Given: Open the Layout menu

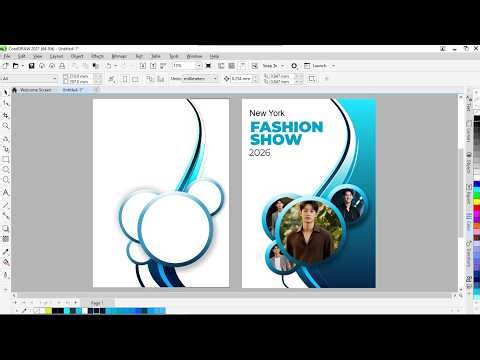Looking at the screenshot, I should [x=56, y=56].
